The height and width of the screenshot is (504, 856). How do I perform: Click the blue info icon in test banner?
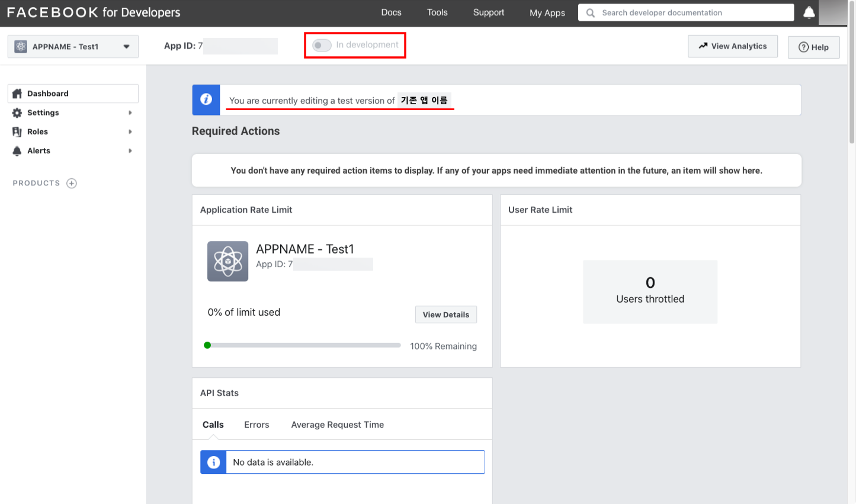coord(206,99)
